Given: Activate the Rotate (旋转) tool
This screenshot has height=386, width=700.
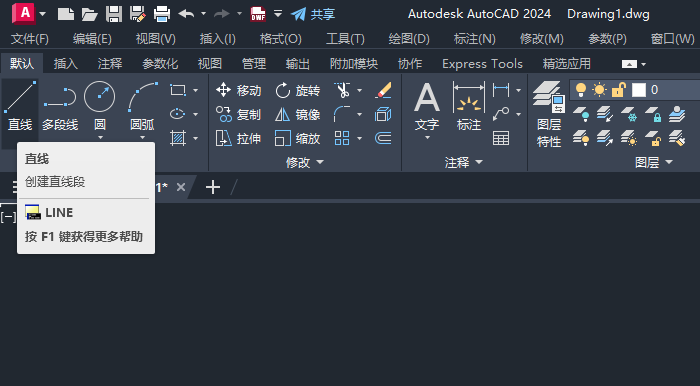Looking at the screenshot, I should coord(297,91).
